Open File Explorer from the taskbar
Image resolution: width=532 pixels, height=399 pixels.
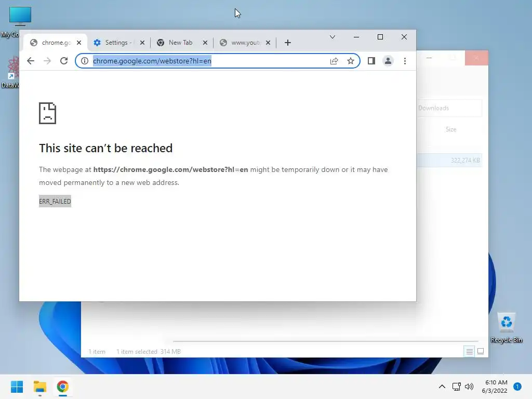pos(39,387)
